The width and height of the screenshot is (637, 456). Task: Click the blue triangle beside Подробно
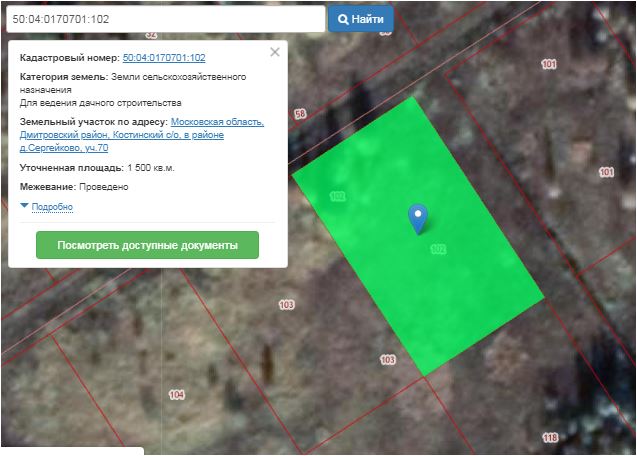pos(24,206)
